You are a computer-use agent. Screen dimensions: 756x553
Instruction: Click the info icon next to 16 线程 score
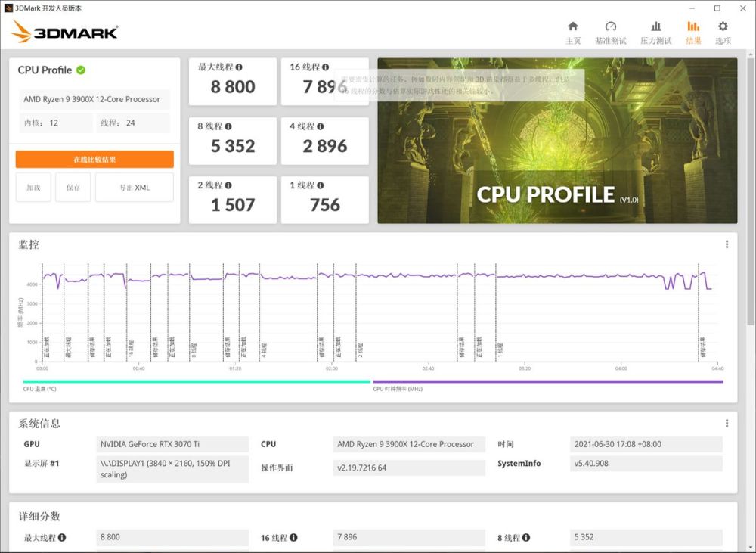(327, 67)
